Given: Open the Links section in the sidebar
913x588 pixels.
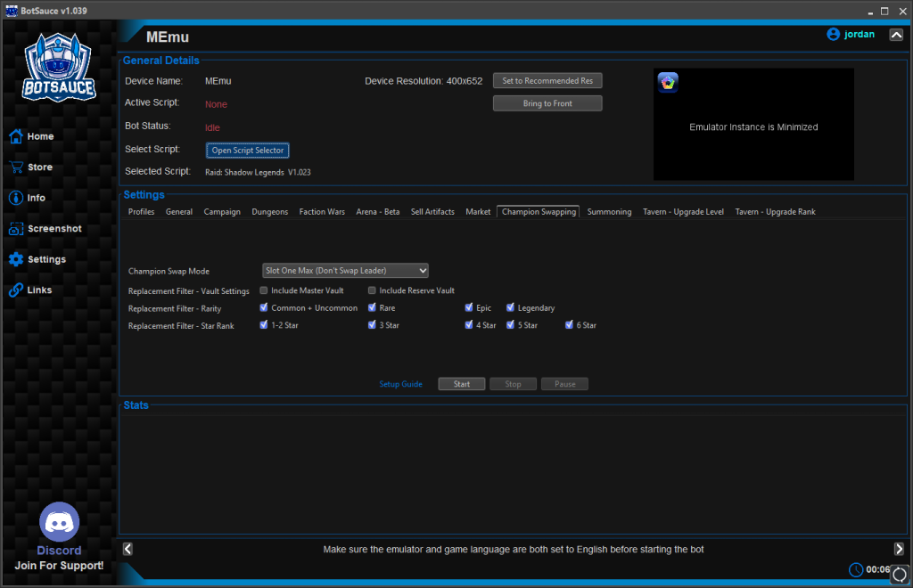Looking at the screenshot, I should (37, 290).
